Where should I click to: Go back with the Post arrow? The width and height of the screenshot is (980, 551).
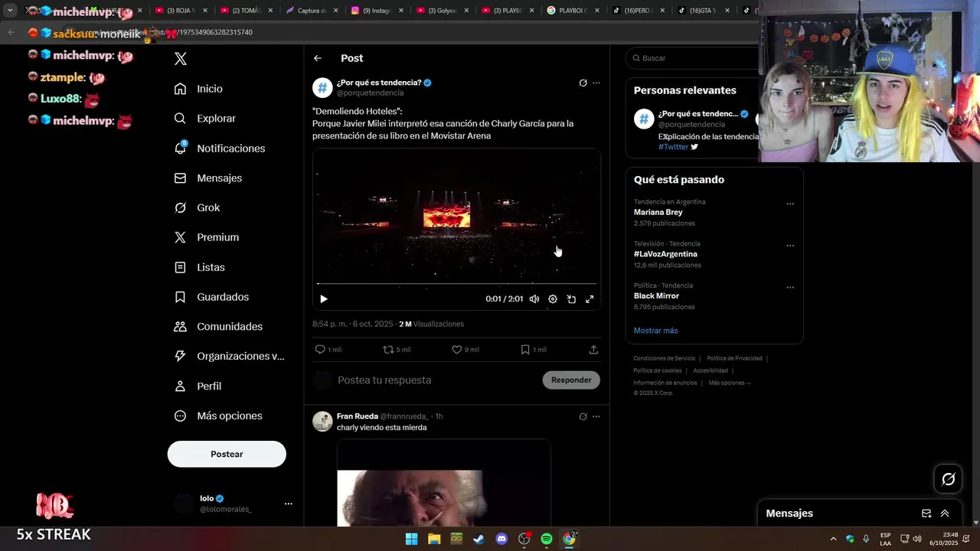tap(318, 58)
